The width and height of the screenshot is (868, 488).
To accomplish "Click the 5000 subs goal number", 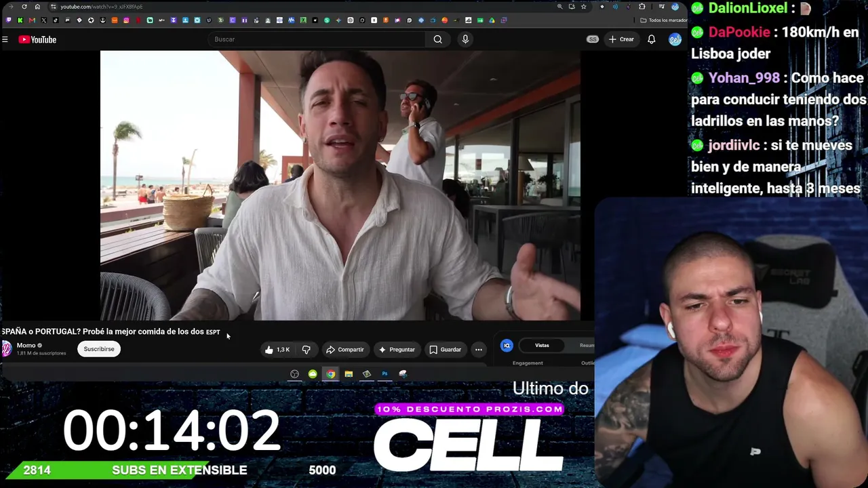I will click(322, 470).
